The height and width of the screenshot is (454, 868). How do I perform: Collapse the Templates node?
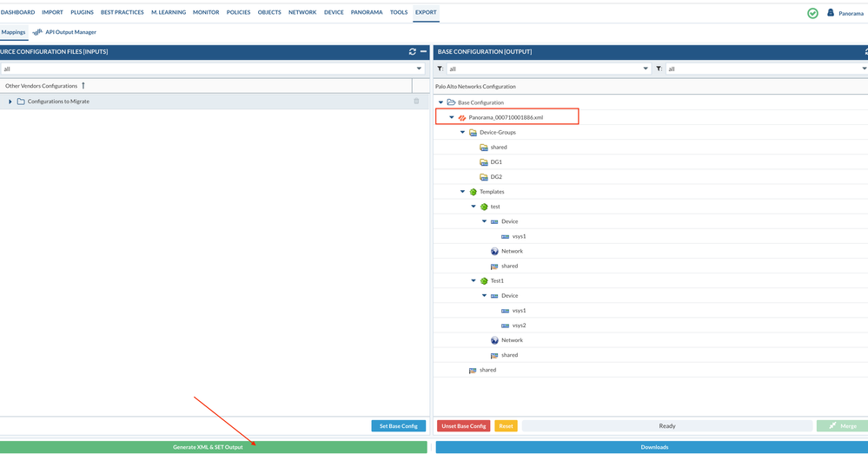pyautogui.click(x=463, y=192)
